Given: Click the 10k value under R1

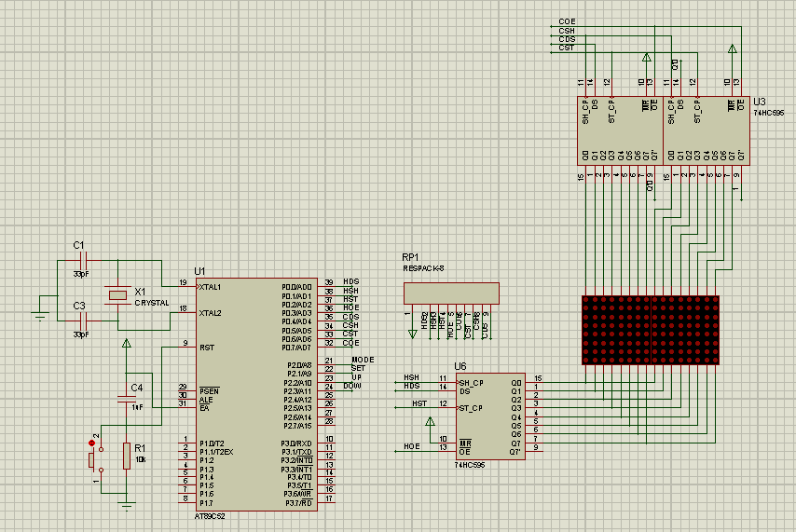Looking at the screenshot, I should [x=141, y=459].
